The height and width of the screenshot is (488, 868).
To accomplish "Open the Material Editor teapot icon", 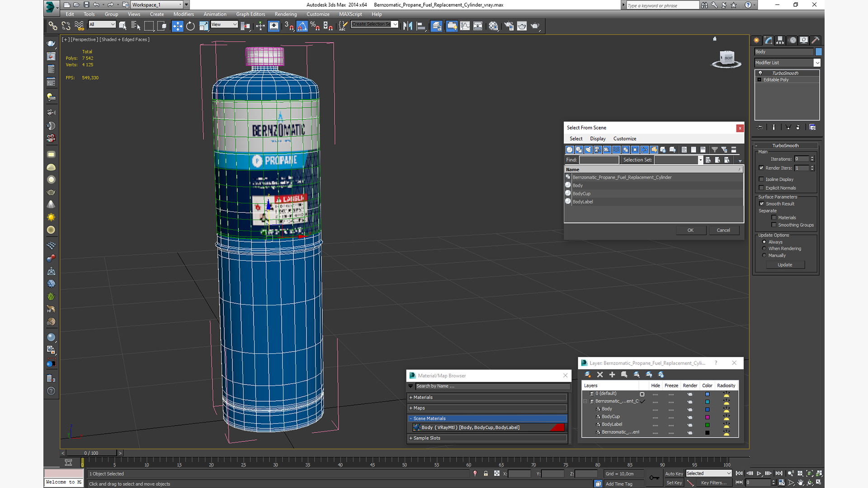I will coord(493,26).
